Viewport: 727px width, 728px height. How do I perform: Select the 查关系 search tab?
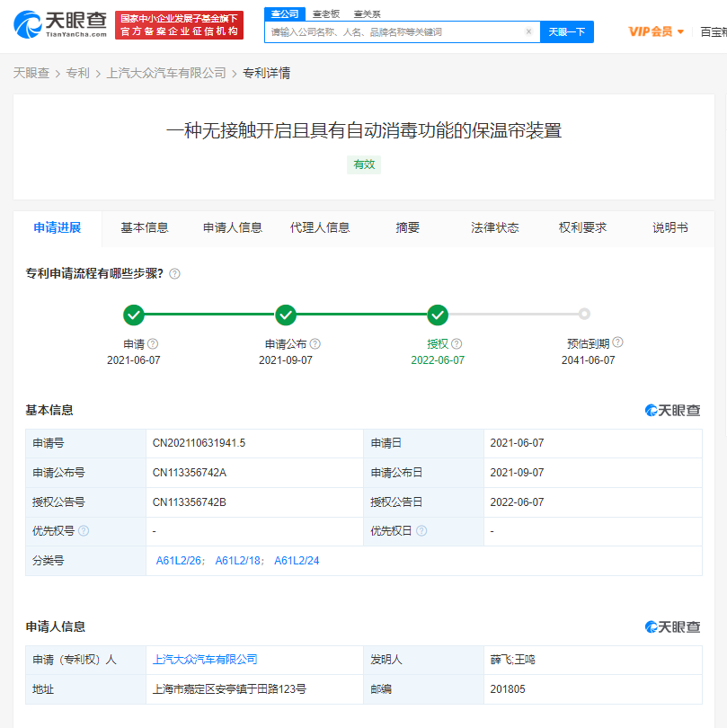367,14
